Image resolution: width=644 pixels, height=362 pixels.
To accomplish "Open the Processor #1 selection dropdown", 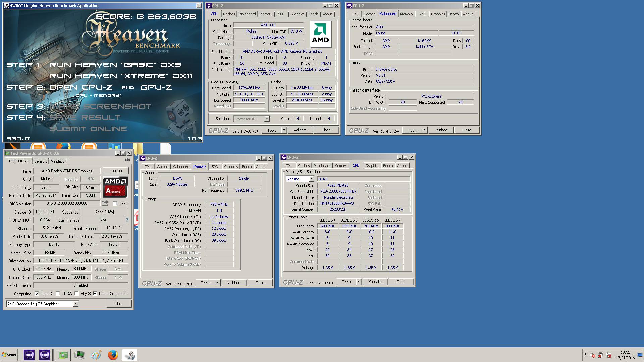I will [x=267, y=119].
